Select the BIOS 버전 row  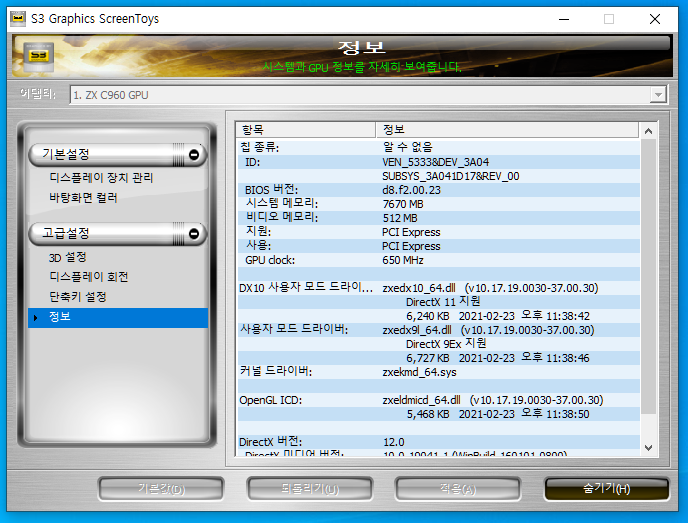[x=438, y=190]
